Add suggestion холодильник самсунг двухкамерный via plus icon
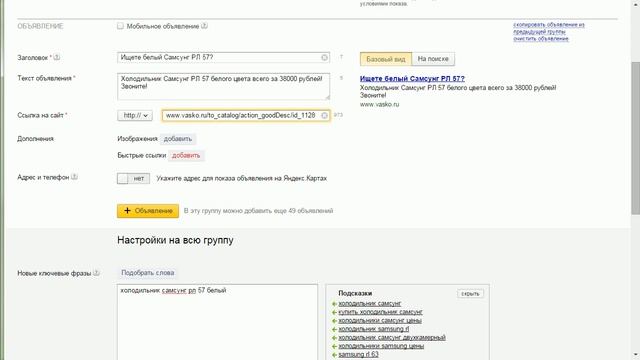The image size is (640, 360). [x=334, y=338]
